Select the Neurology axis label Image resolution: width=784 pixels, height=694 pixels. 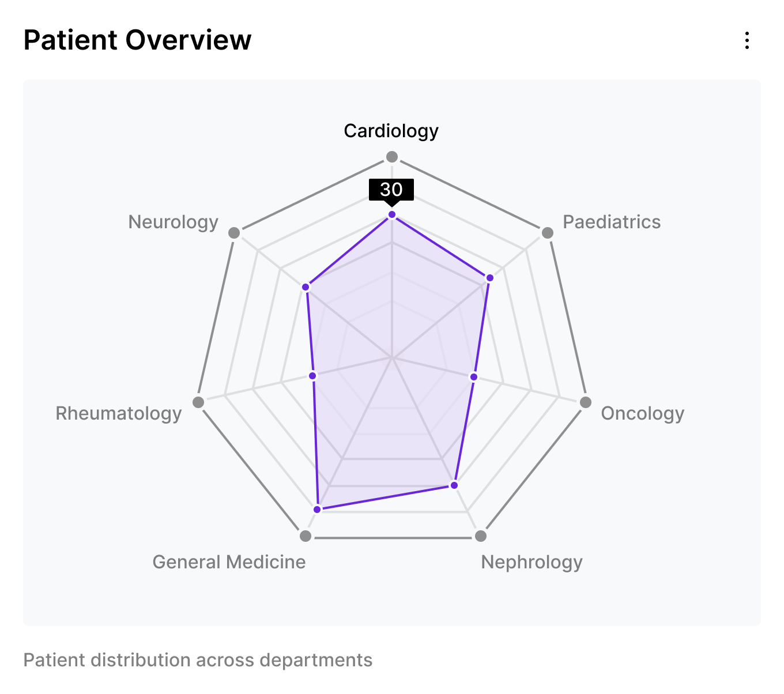pos(173,222)
